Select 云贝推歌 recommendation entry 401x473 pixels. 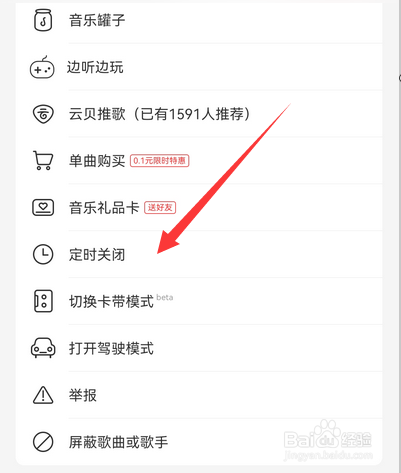point(199,114)
